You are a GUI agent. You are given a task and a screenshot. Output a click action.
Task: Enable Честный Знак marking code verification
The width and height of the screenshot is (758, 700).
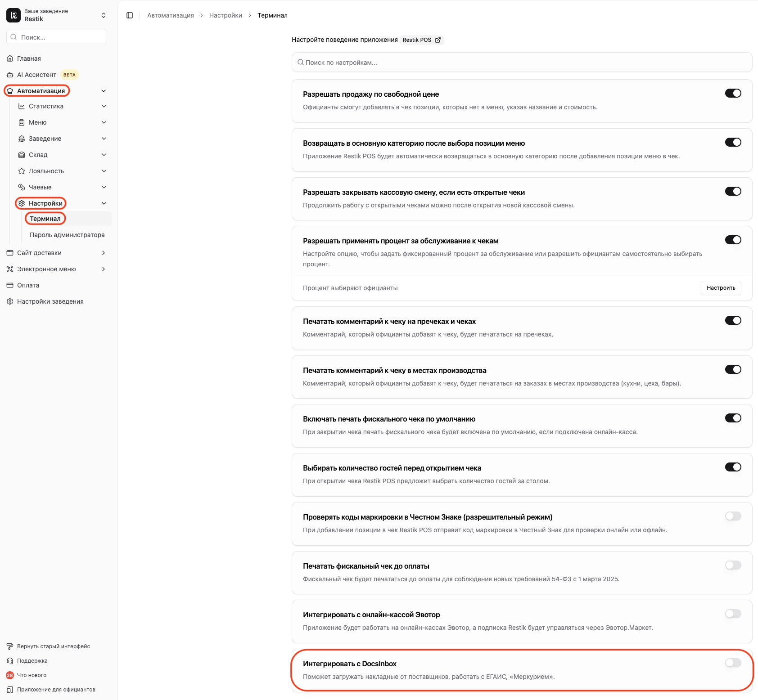pyautogui.click(x=733, y=516)
